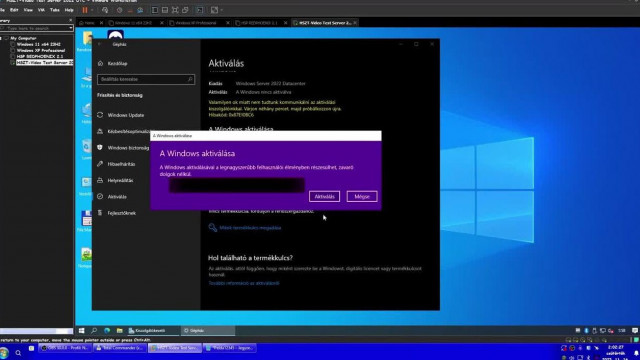Click the console view toolbar icon
Image resolution: width=640 pixels, height=360 pixels.
pos(200,10)
